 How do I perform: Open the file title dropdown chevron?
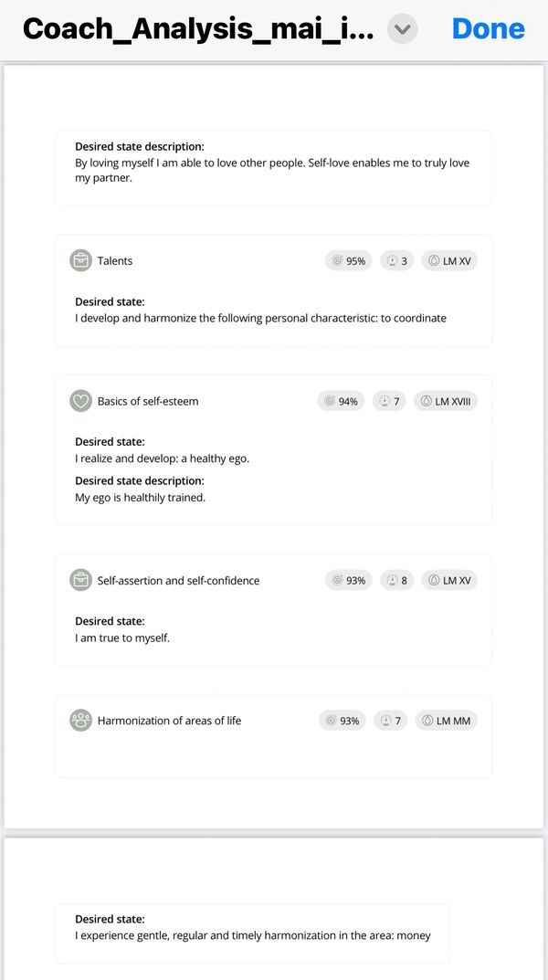pos(402,29)
